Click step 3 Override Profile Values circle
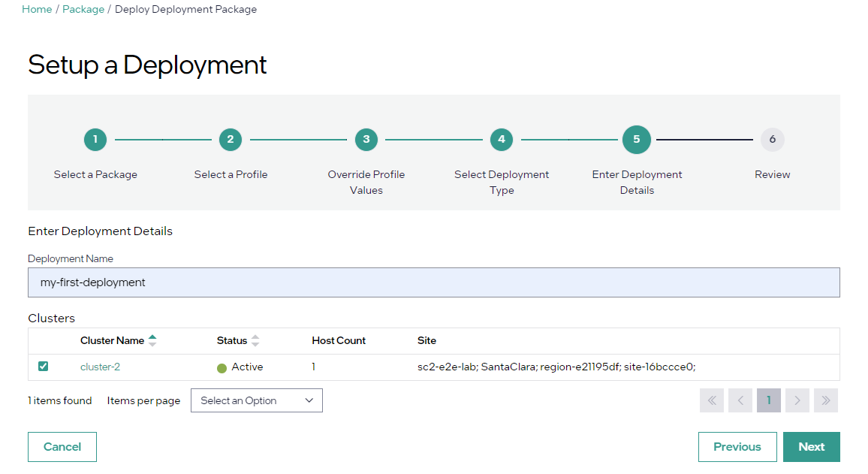 click(366, 139)
